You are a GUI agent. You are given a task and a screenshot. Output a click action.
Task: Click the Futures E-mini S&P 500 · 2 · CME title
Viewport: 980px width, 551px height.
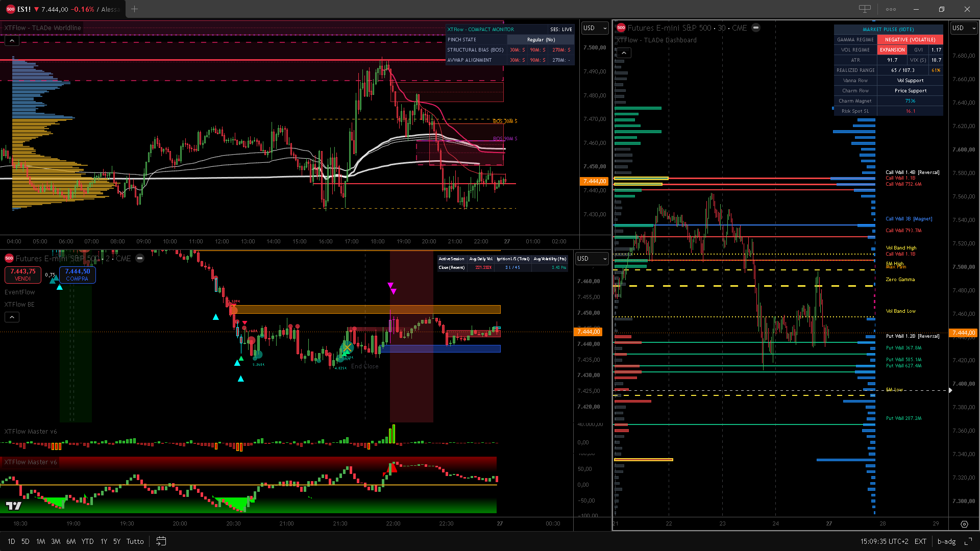point(73,259)
